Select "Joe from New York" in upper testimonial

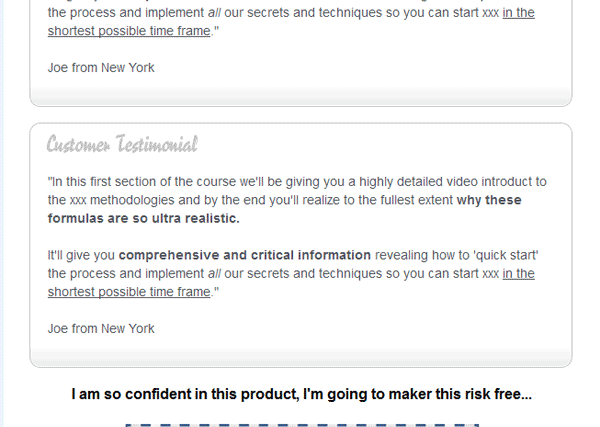pos(101,68)
